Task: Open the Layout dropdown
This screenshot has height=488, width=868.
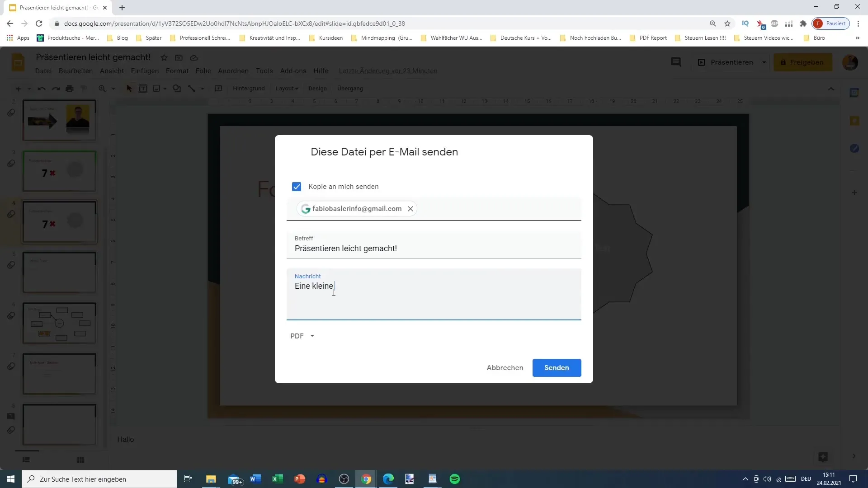Action: click(287, 89)
